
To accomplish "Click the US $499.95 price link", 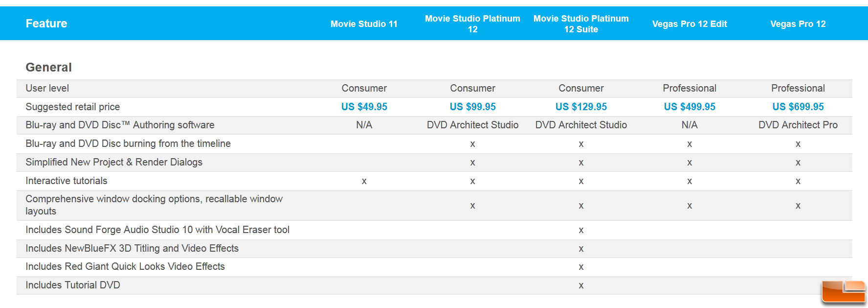I will point(690,107).
